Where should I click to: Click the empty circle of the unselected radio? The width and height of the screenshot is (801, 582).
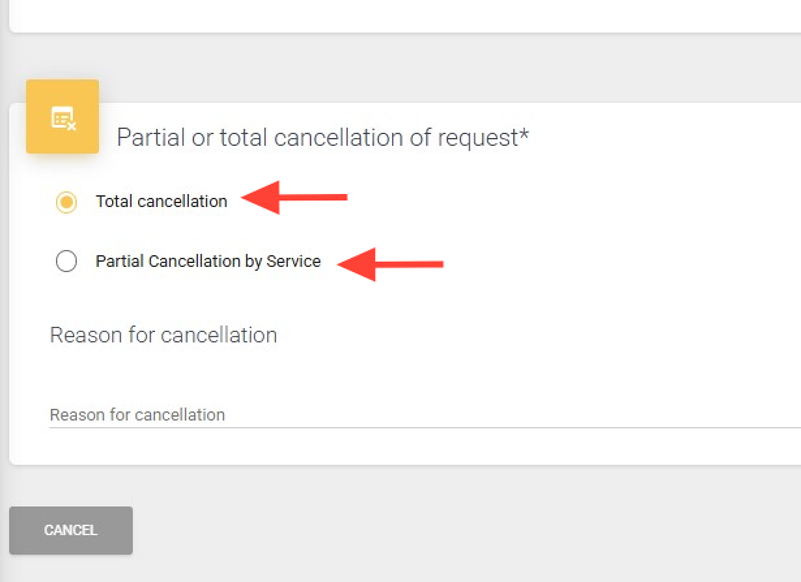click(66, 262)
